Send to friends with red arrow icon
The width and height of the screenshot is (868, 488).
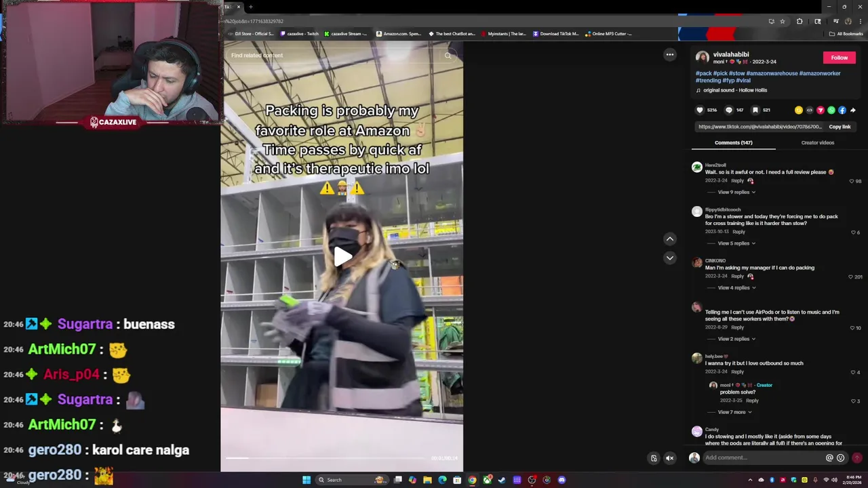pyautogui.click(x=821, y=110)
